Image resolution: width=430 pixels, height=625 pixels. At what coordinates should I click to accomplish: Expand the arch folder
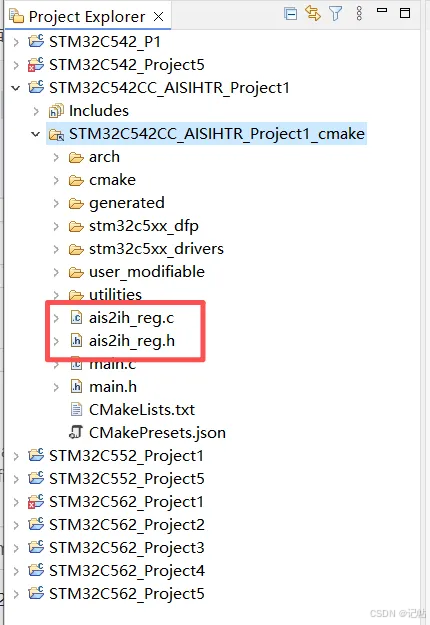56,157
